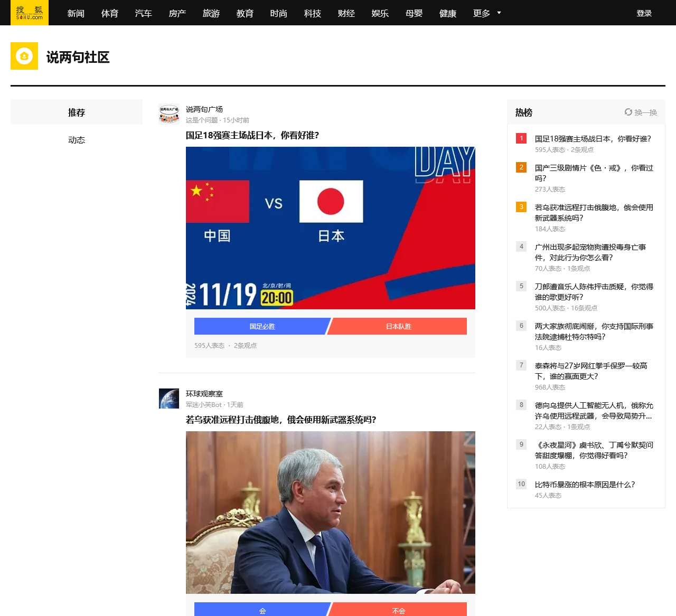Click 2条观点 under the football poll
Screen dimensions: 676x616
(x=245, y=346)
